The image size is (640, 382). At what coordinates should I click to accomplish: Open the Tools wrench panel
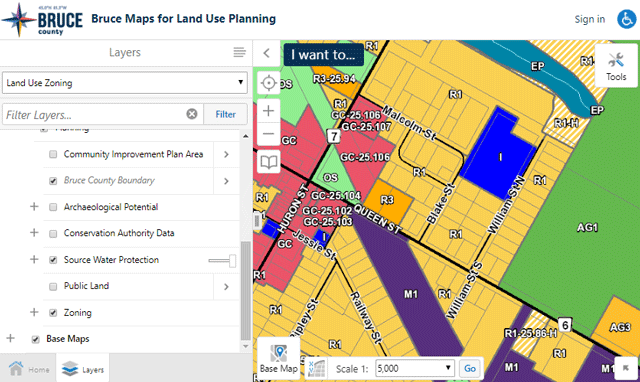(616, 66)
